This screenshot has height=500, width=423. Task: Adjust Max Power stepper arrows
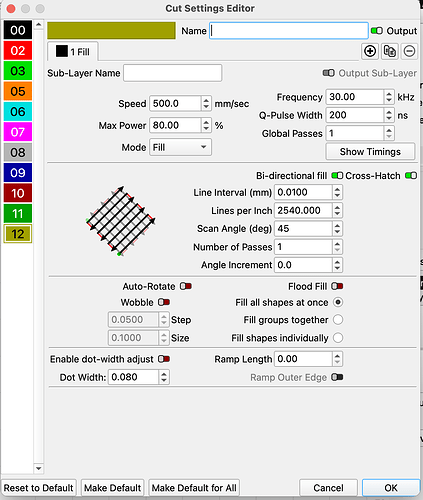tap(206, 125)
